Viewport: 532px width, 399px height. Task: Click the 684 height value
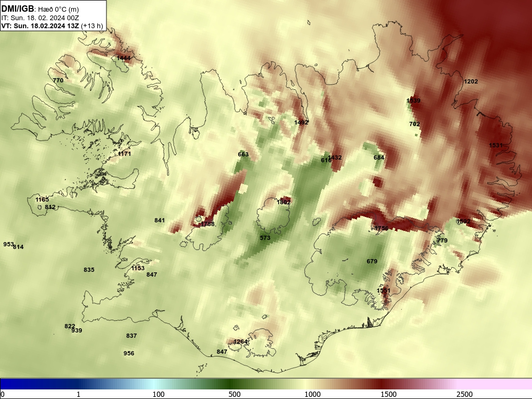(x=379, y=157)
